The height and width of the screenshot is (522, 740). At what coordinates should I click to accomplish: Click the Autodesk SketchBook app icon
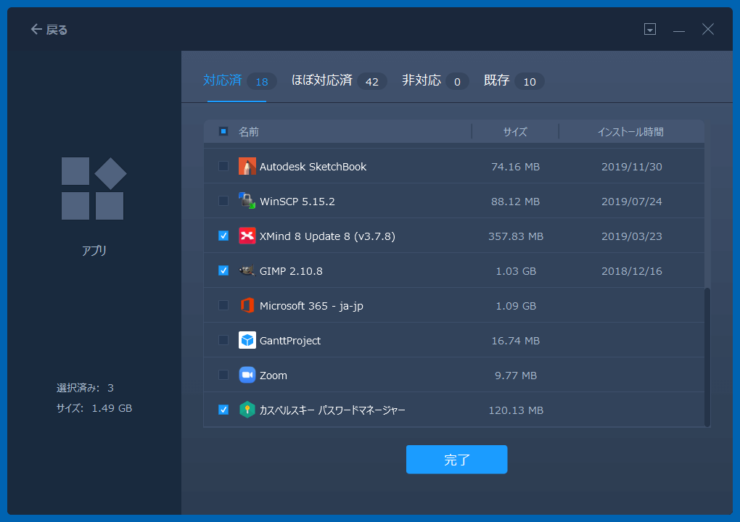[x=247, y=166]
